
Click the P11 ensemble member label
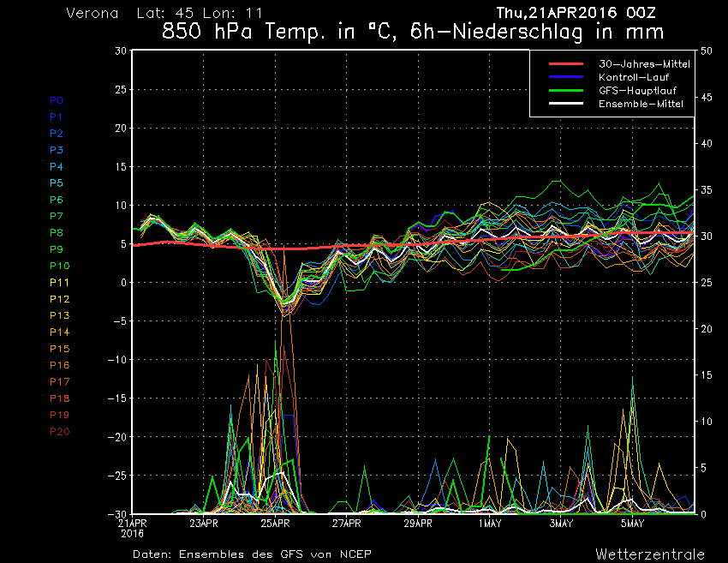pos(59,283)
